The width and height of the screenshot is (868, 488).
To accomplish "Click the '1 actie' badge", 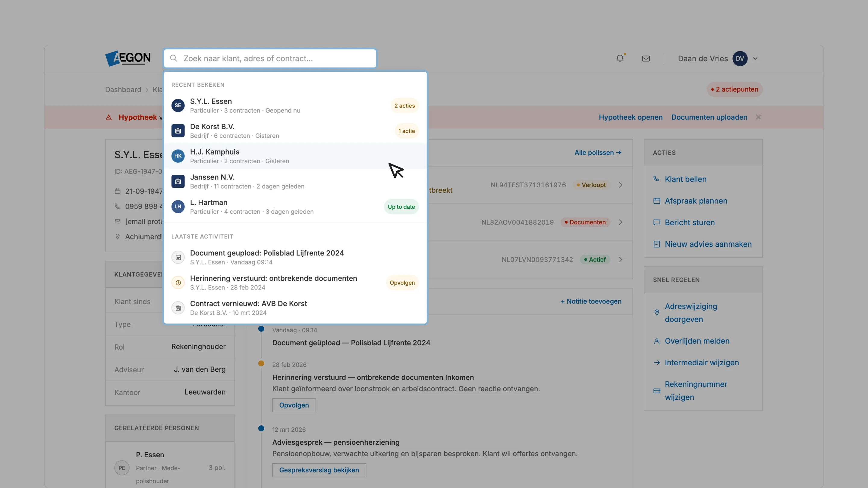I will (x=406, y=131).
